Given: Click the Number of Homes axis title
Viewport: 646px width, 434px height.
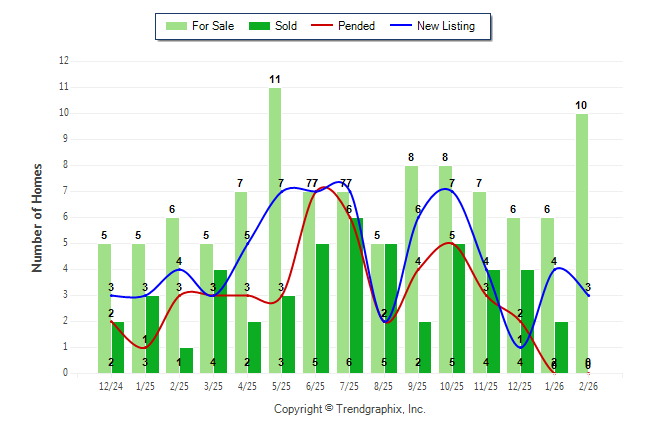Looking at the screenshot, I should [x=37, y=217].
